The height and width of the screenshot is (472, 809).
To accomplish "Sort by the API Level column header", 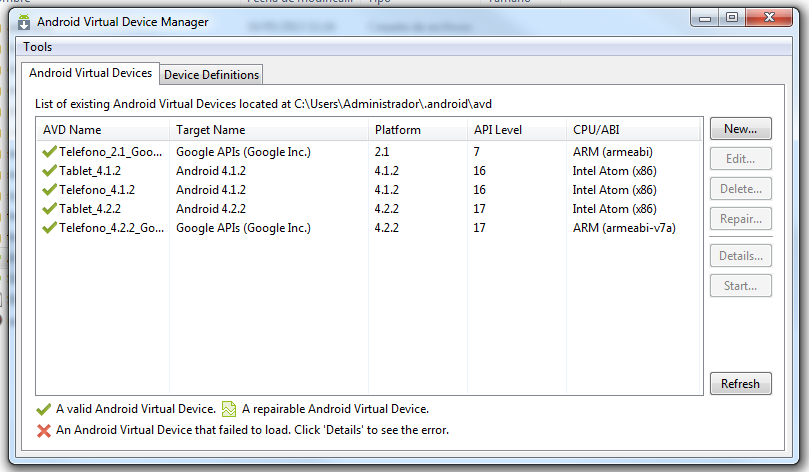I will tap(517, 129).
